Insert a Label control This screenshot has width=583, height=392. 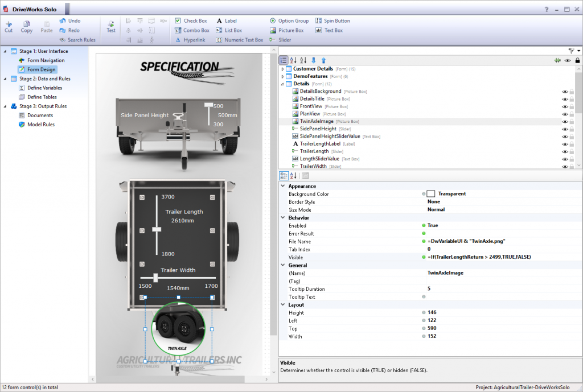tap(227, 21)
